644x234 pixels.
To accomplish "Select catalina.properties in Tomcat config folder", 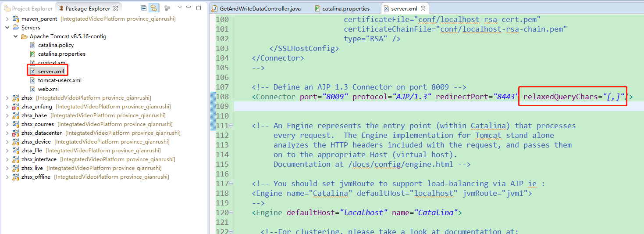I will (61, 54).
